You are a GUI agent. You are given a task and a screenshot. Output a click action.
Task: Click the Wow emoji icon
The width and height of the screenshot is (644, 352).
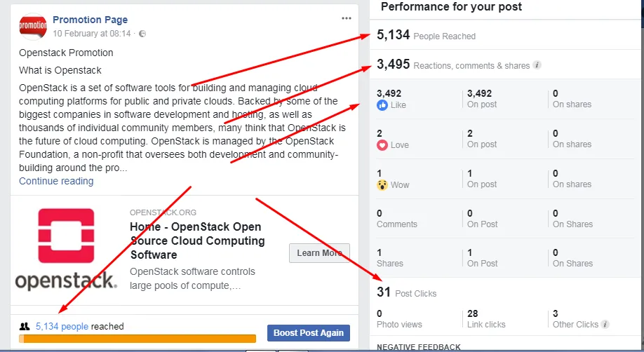[382, 185]
